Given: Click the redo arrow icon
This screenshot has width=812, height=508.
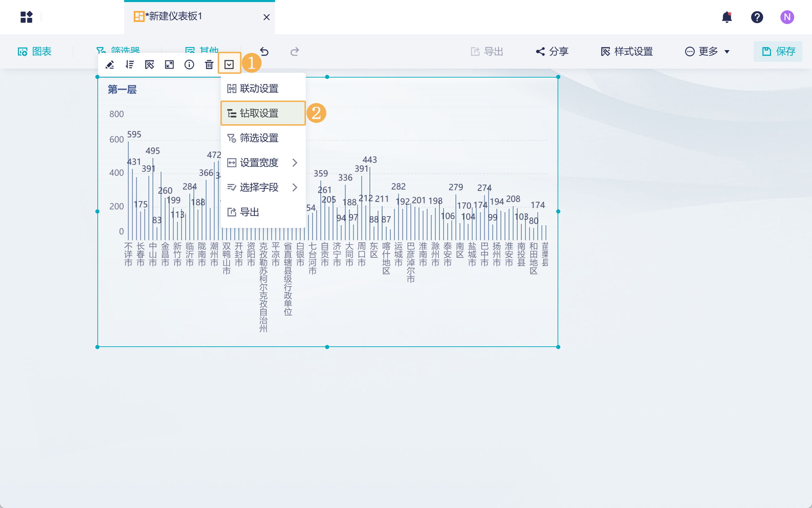Looking at the screenshot, I should coord(295,51).
